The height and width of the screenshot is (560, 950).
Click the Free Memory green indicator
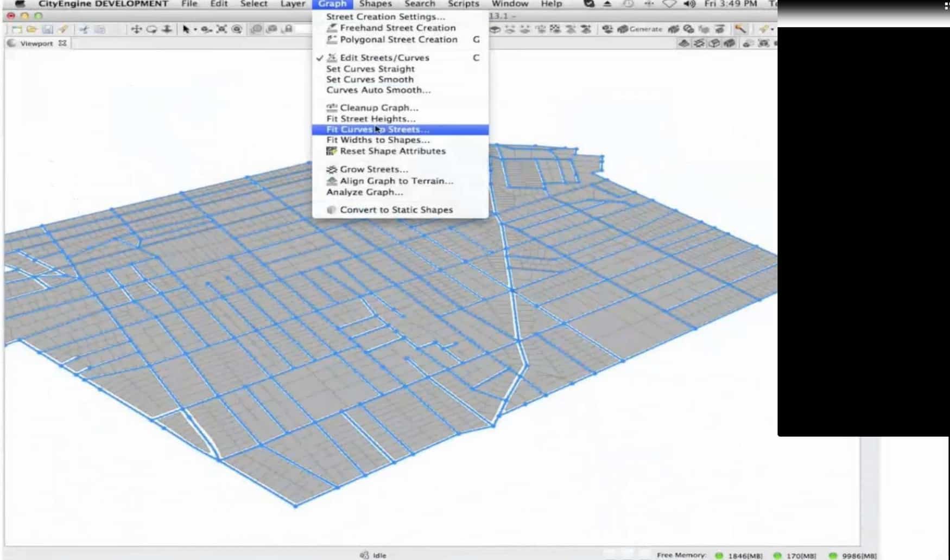tap(719, 556)
